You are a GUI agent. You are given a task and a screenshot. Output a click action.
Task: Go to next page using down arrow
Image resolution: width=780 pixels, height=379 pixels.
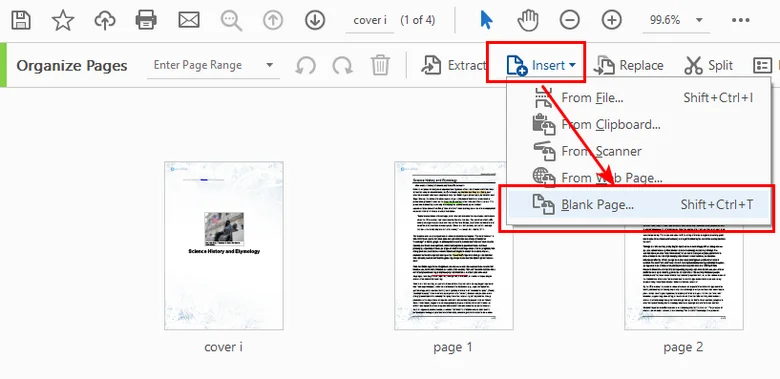pos(315,20)
